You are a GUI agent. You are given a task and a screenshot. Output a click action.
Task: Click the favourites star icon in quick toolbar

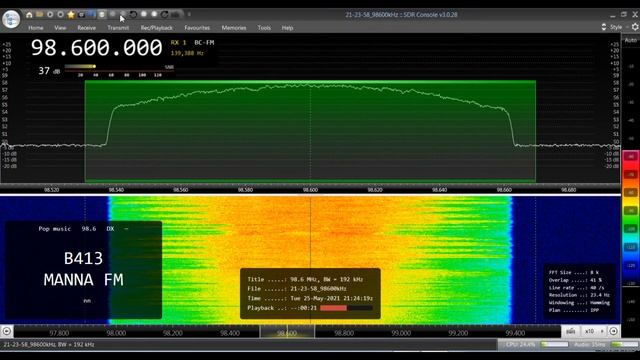(71, 15)
